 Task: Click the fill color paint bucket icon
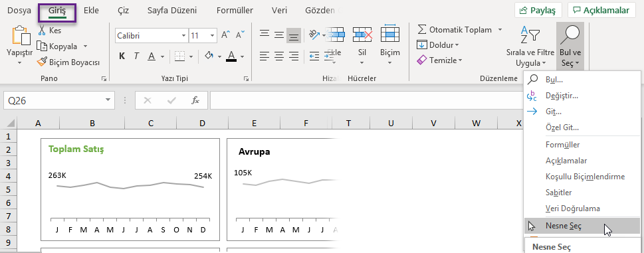(x=209, y=56)
